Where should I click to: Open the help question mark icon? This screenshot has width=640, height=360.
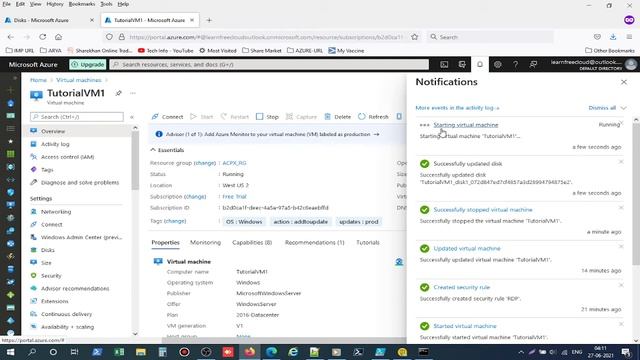516,64
